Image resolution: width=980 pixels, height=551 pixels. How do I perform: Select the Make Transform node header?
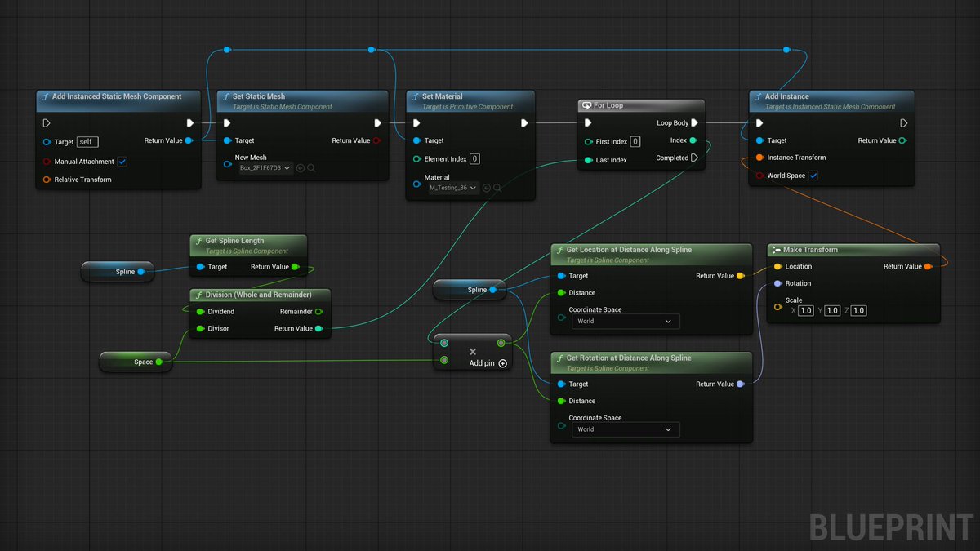(853, 250)
